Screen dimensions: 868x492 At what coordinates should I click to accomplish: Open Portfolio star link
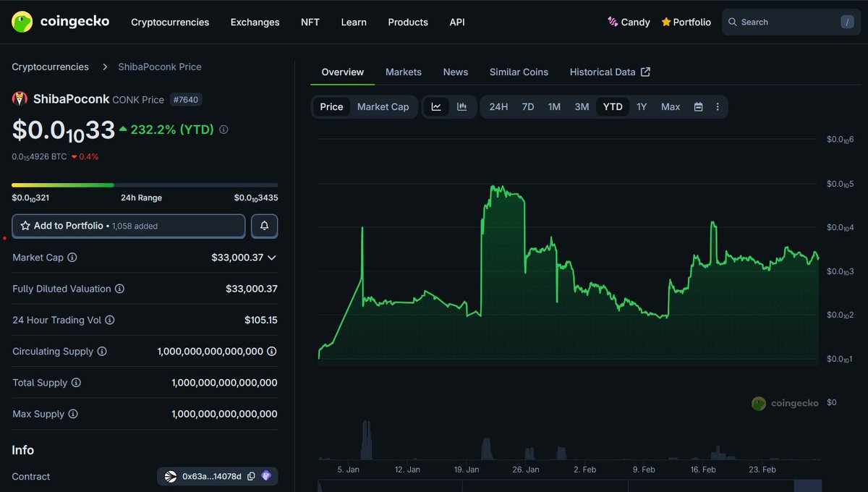coord(686,22)
